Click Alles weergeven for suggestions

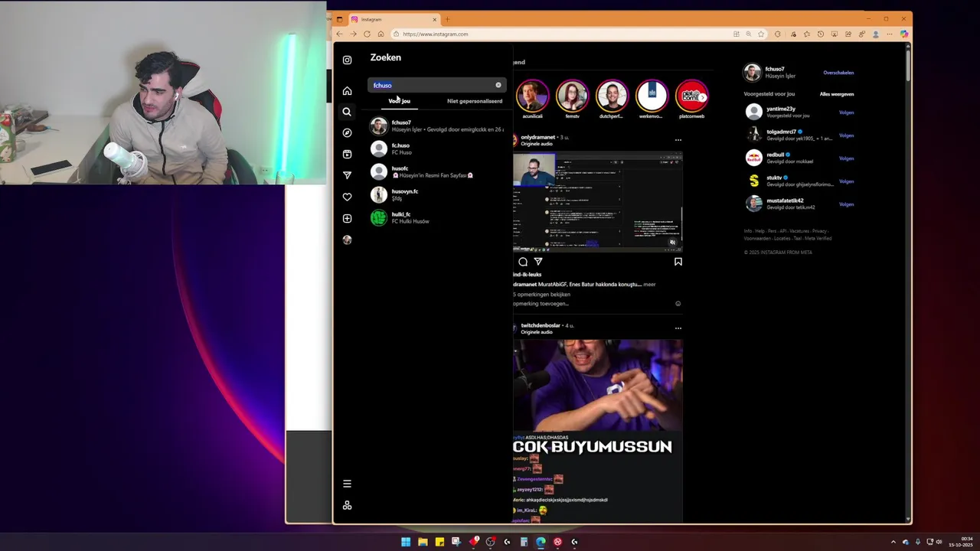pyautogui.click(x=837, y=94)
